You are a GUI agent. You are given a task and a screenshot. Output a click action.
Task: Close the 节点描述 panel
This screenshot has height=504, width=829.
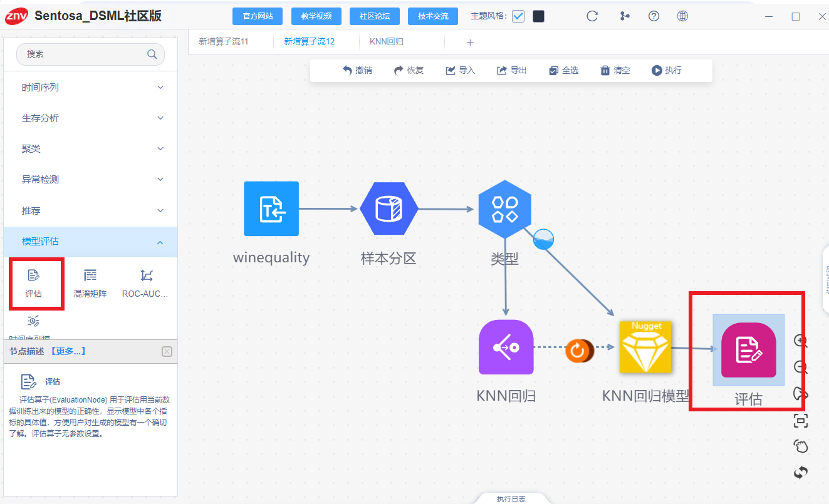click(x=167, y=351)
